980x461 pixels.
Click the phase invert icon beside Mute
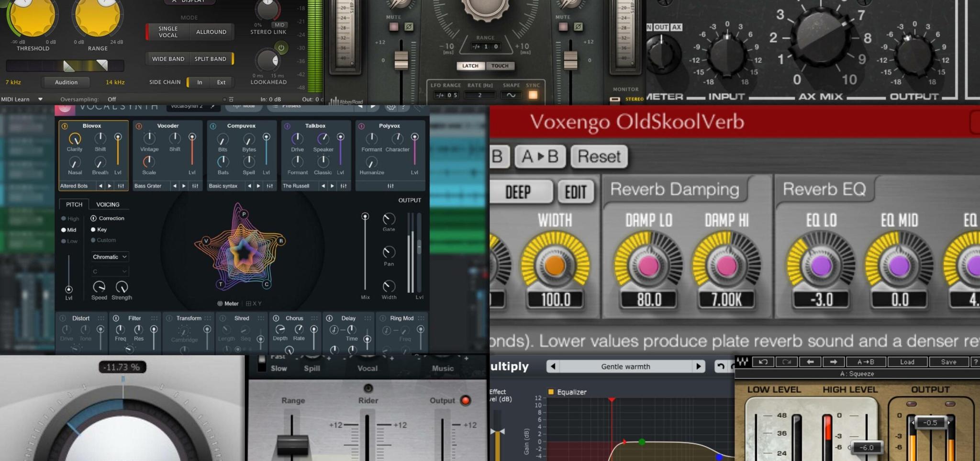tap(408, 27)
